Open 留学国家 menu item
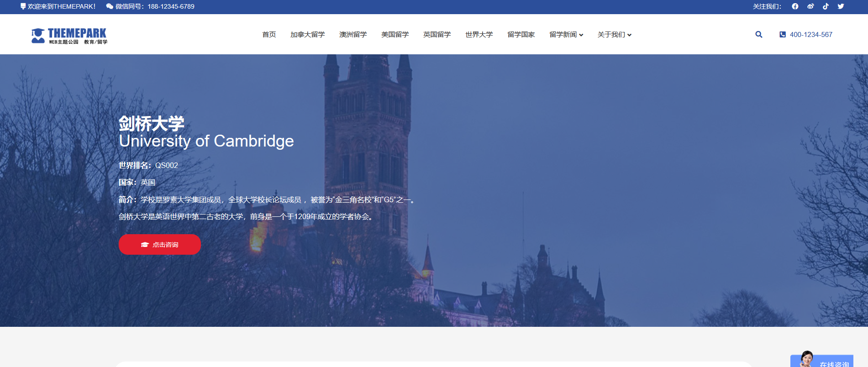Viewport: 868px width, 367px height. point(521,35)
